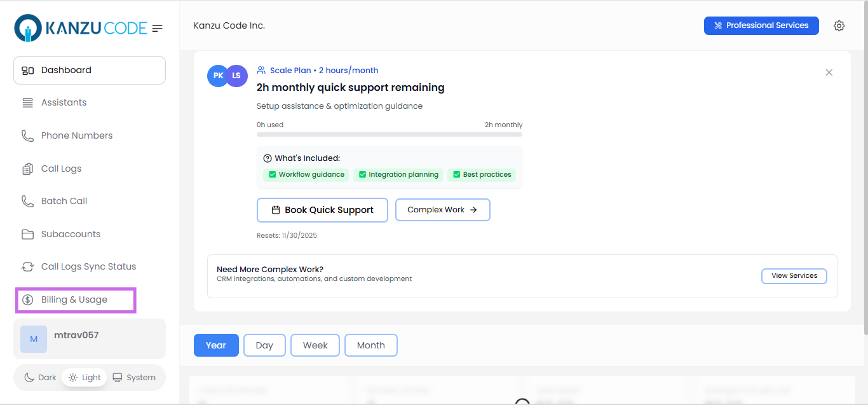Open the Dashboard menu item
The image size is (868, 405).
tap(90, 70)
